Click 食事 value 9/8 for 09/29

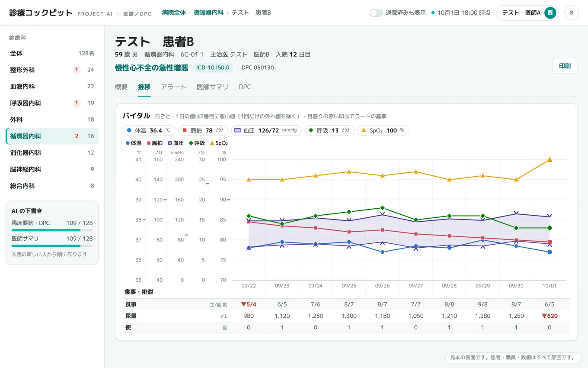tap(483, 304)
